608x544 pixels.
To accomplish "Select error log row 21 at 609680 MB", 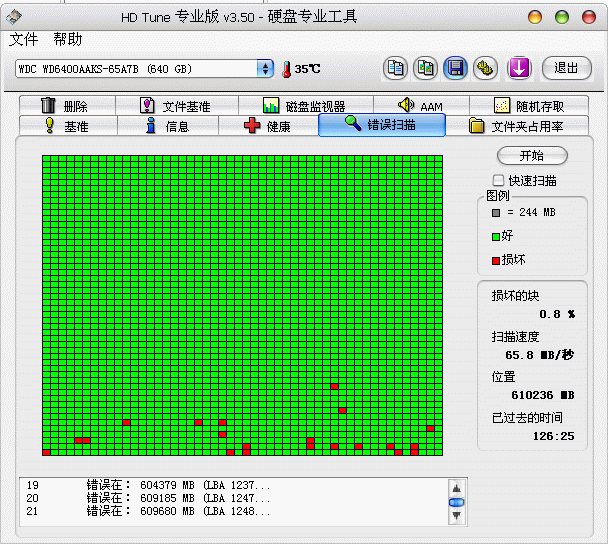I will (233, 511).
